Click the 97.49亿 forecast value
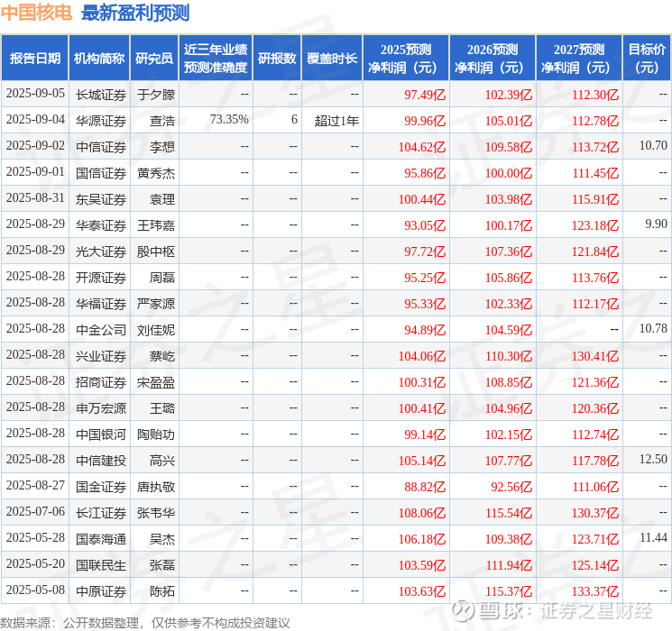The height and width of the screenshot is (631, 672). click(x=425, y=95)
